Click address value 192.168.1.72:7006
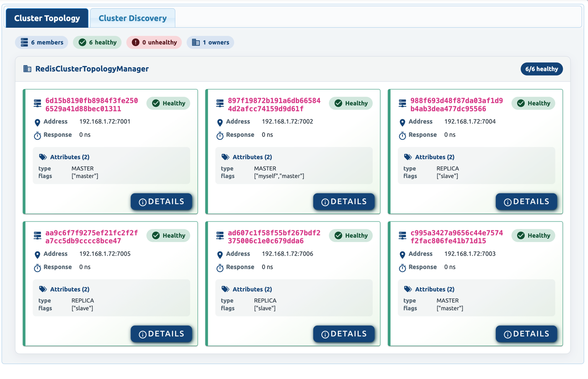Screen dimensions: 588x379 point(287,254)
